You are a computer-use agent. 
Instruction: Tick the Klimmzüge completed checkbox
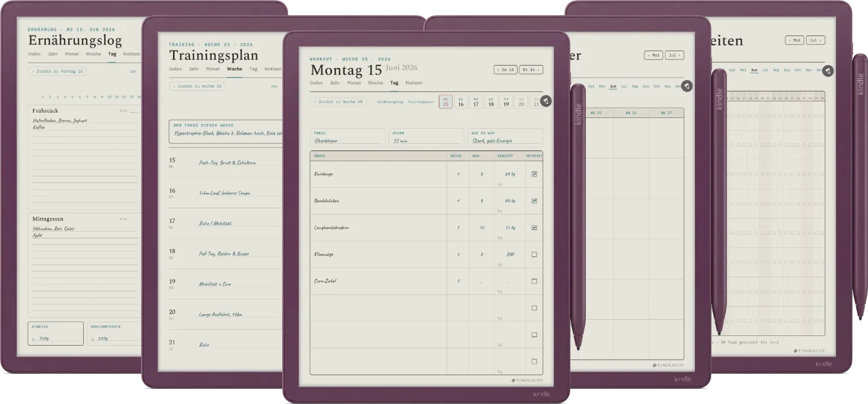tap(534, 255)
